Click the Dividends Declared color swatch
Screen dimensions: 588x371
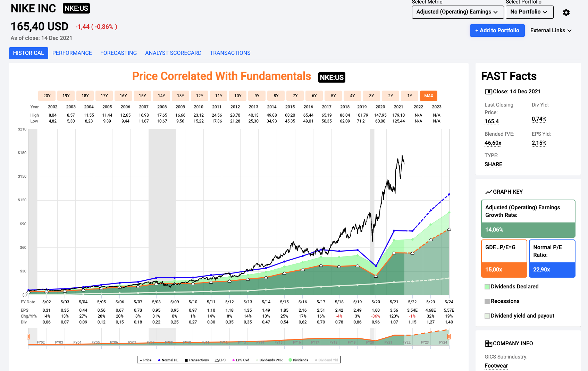(x=487, y=287)
